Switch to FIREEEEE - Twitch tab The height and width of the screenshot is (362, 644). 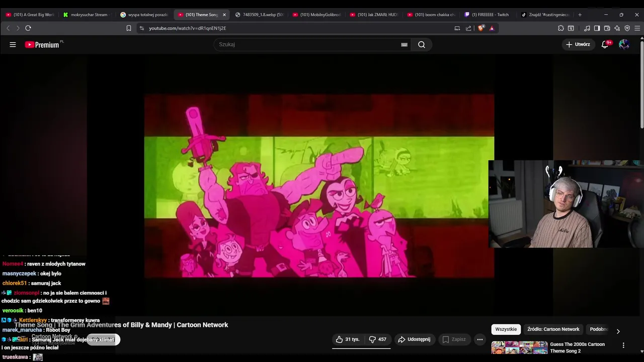[489, 15]
